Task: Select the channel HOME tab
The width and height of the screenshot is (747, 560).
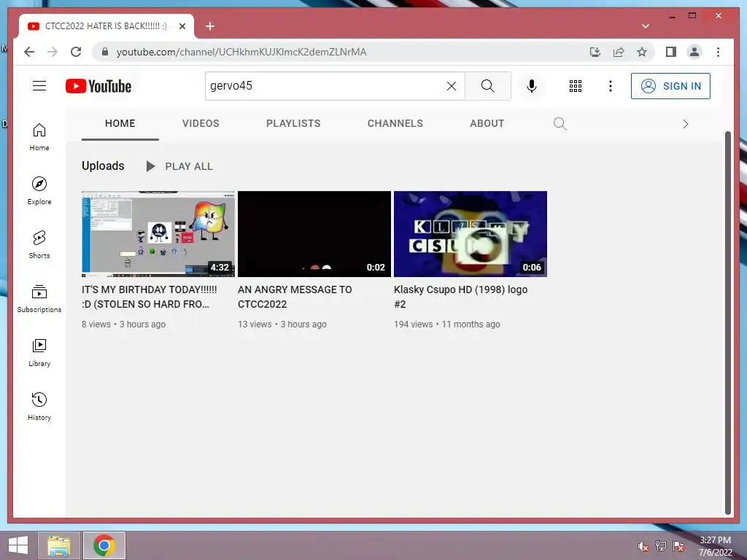Action: tap(120, 123)
